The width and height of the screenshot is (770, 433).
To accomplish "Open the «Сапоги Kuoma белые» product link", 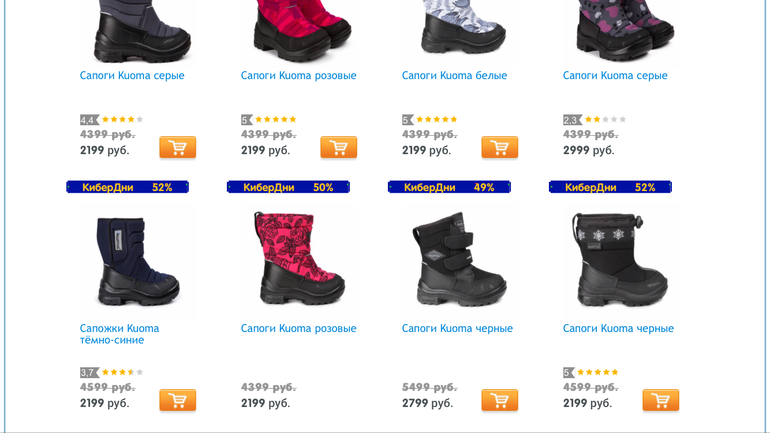I will click(454, 76).
